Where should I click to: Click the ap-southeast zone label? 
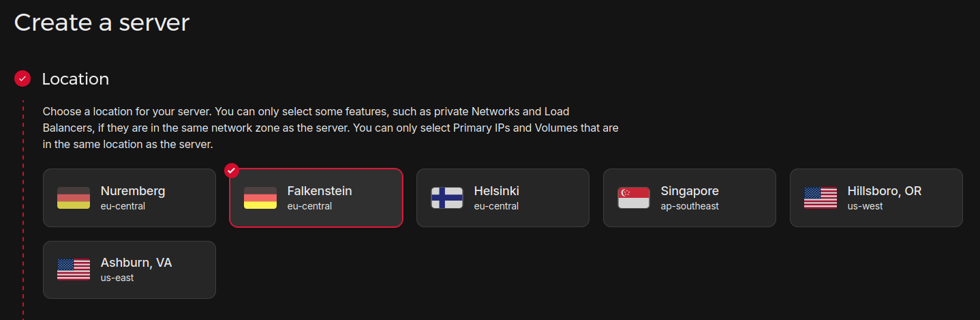coord(690,206)
